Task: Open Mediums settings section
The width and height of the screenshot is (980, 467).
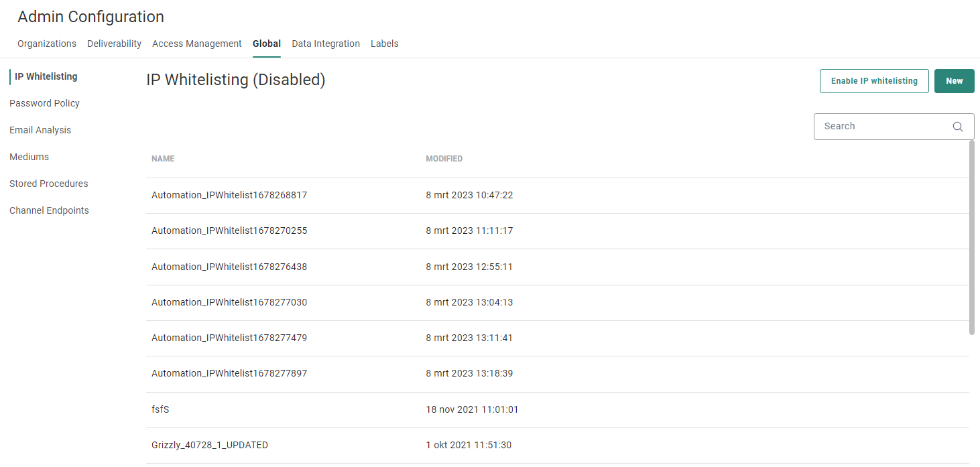Action: pos(29,157)
